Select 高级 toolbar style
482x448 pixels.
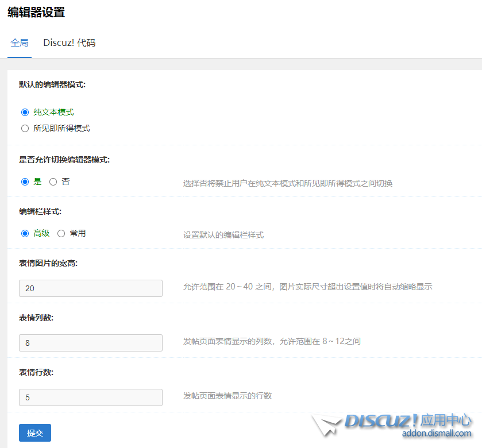[24, 233]
